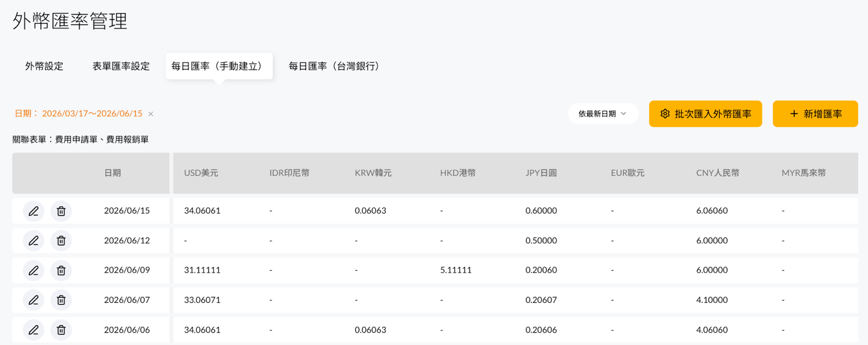Screen dimensions: 868x345
Task: Open the 依最新日期 sort dropdown
Action: pyautogui.click(x=603, y=114)
